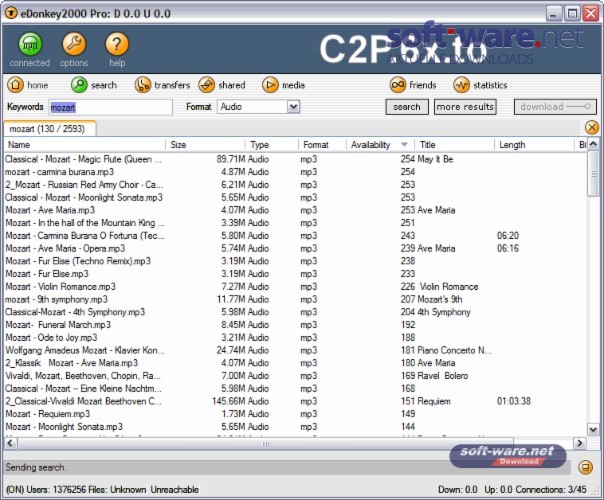This screenshot has height=500, width=604.
Task: Select 'Mozart - Ode to Joy.mp3' row
Action: pos(295,337)
